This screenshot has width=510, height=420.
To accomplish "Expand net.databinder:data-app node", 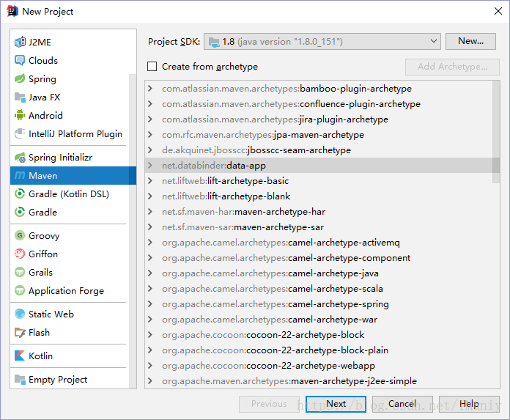I will tap(150, 165).
